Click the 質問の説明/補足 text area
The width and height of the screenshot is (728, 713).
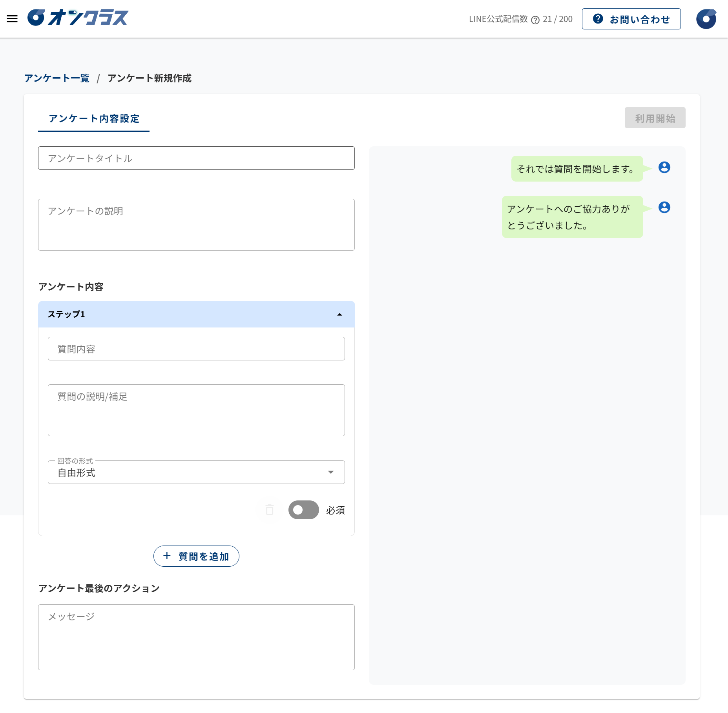tap(196, 410)
